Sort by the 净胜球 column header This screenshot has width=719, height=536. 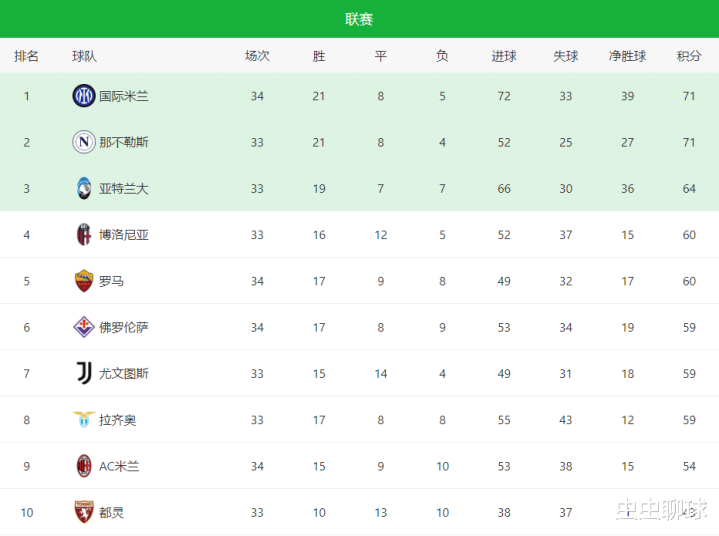pyautogui.click(x=627, y=56)
